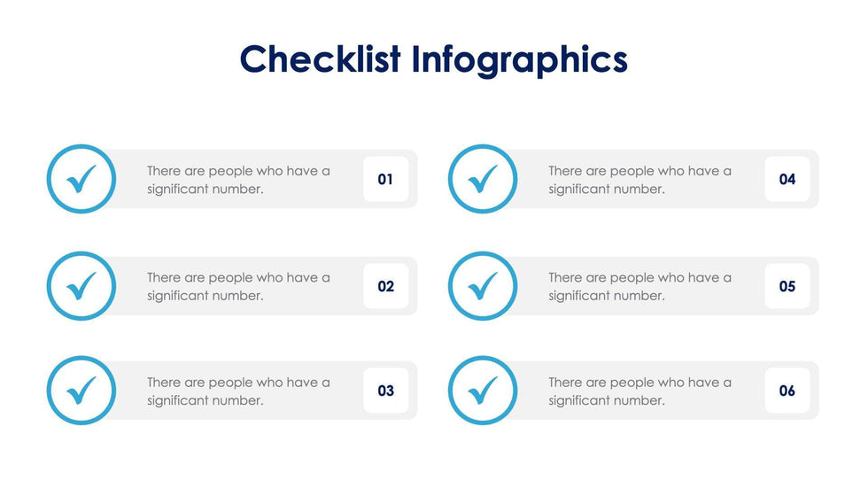The width and height of the screenshot is (868, 488).
Task: Click the checkmark icon beside item 05
Action: 483,286
